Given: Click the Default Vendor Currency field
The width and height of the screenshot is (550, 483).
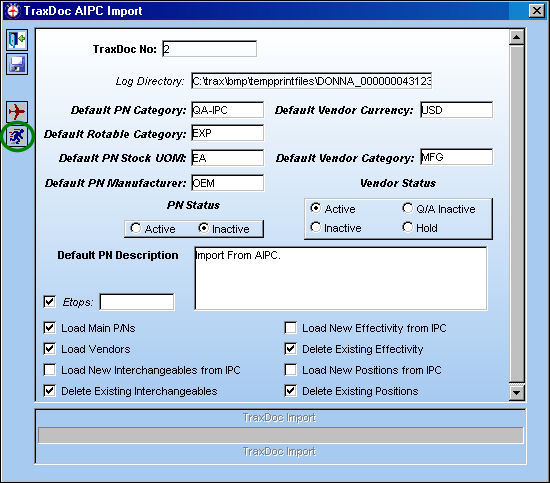Looking at the screenshot, I should point(456,110).
